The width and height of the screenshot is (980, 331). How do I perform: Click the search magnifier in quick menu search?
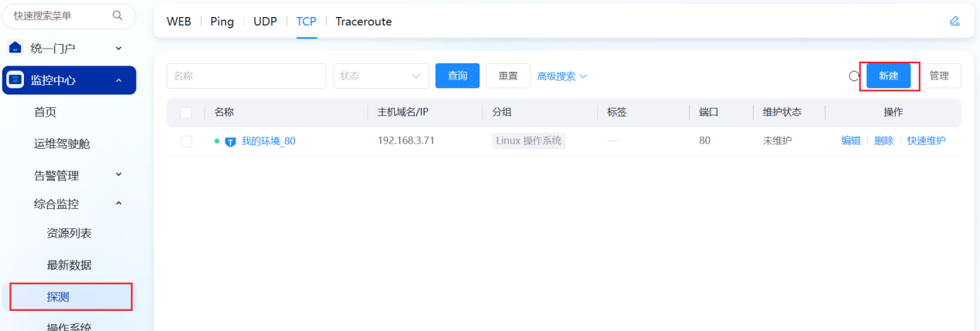(117, 15)
